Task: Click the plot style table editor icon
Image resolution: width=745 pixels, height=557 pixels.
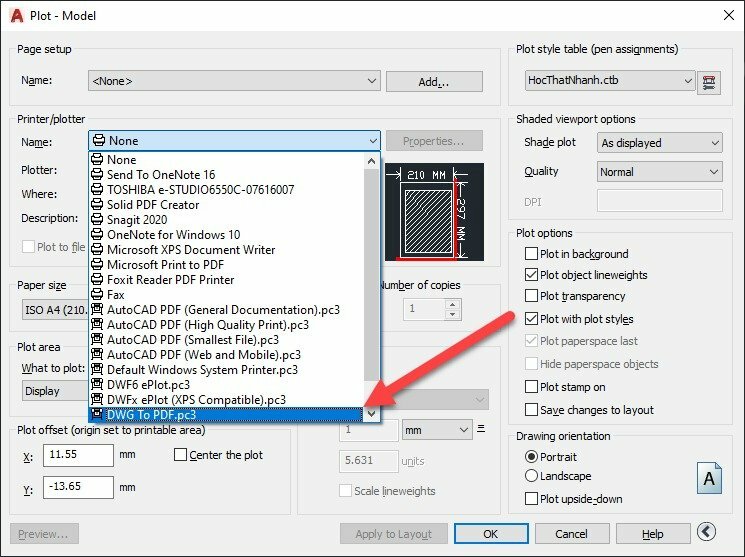Action: (x=711, y=81)
